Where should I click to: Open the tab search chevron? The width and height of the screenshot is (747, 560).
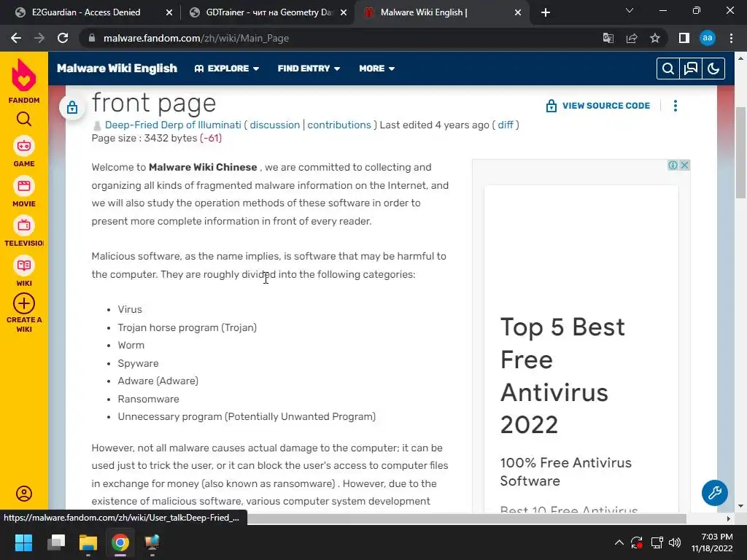click(x=630, y=10)
